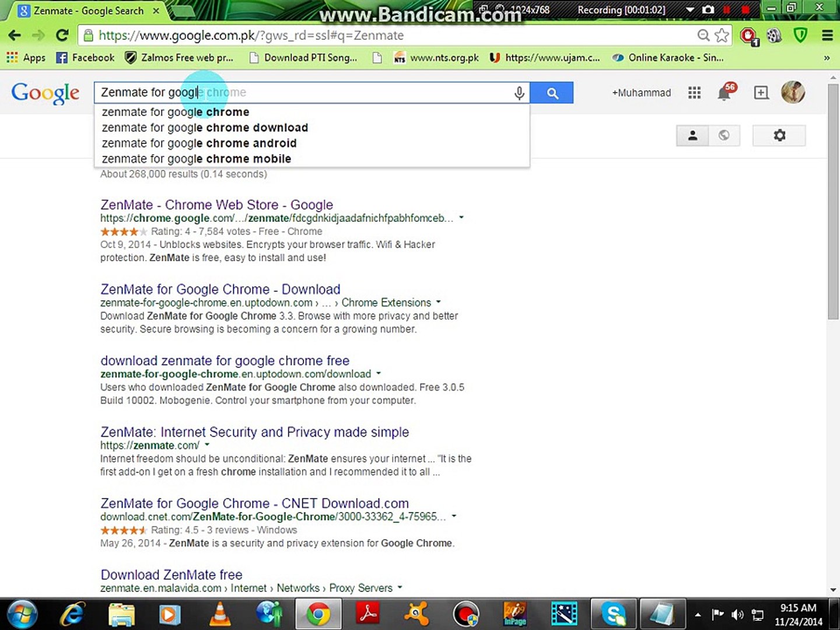Screen dimensions: 840x630
Task: Click the page vertical scrollbar thumb
Action: (x=833, y=201)
